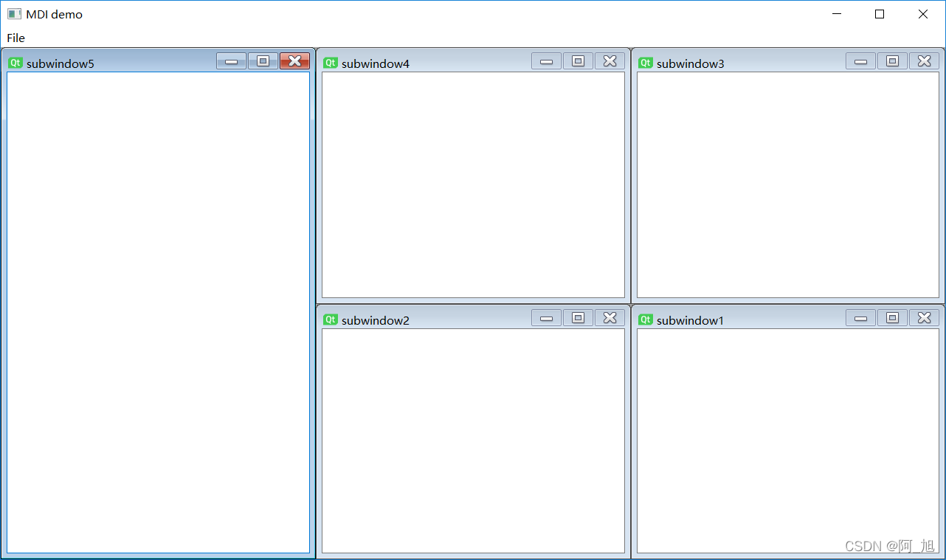
Task: Open the File menu
Action: coord(15,38)
